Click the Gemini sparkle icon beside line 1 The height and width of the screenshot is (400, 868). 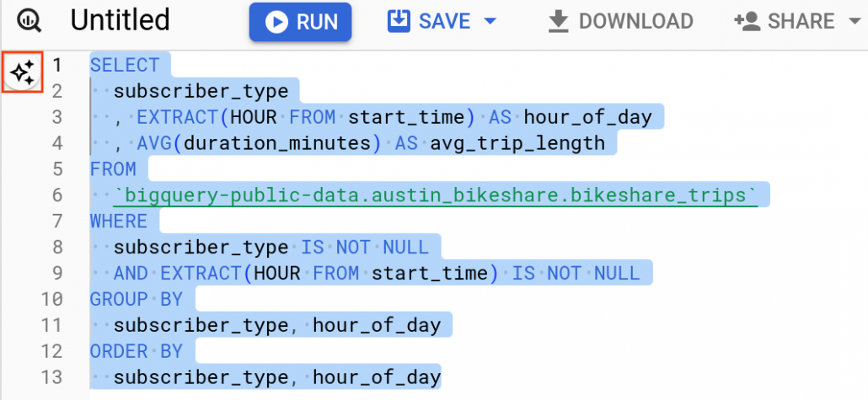(x=23, y=72)
